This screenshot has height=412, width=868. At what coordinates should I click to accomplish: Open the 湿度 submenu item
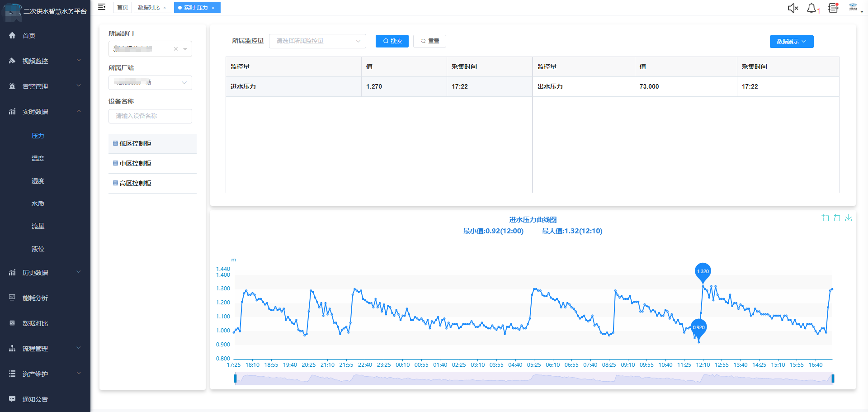pyautogui.click(x=38, y=181)
